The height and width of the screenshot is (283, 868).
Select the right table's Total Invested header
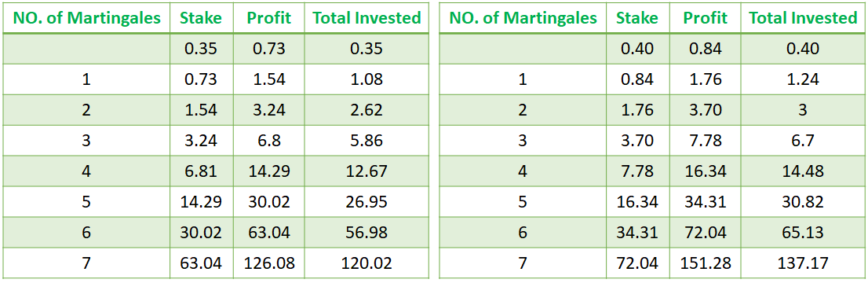(803, 18)
